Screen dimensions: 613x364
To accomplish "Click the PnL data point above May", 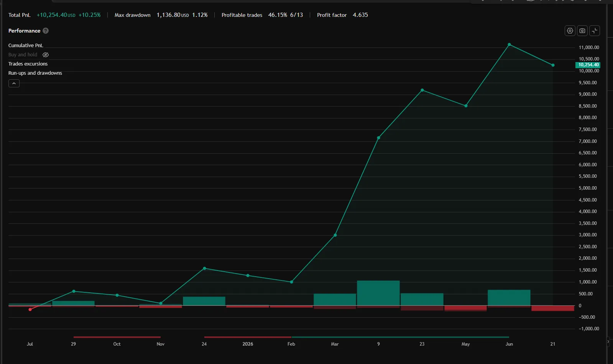I will pos(466,106).
